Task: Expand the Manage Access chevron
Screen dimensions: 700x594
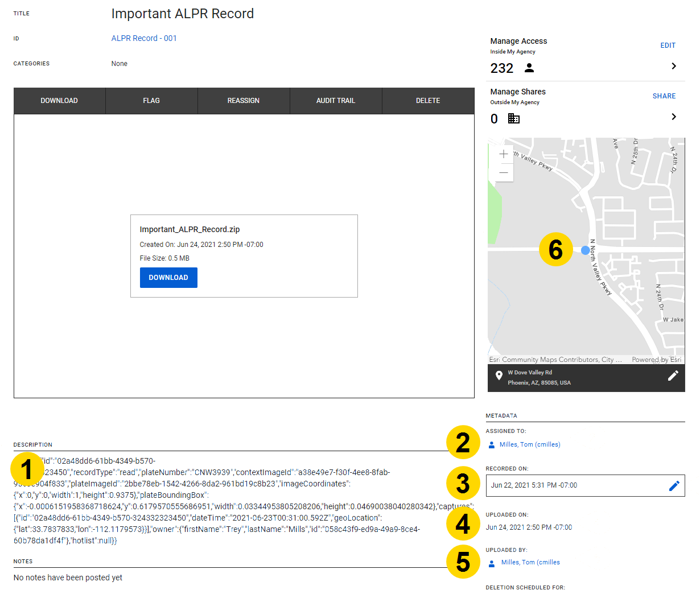Action: (674, 66)
